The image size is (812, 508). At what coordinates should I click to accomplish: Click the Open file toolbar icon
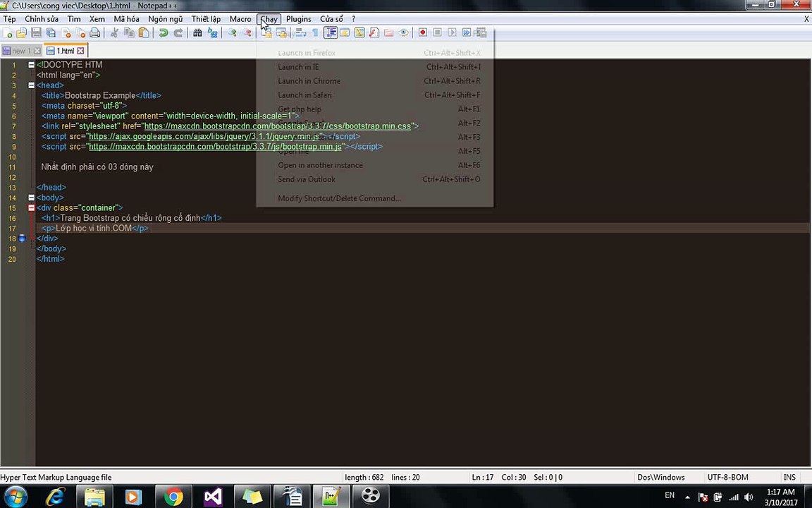[x=22, y=32]
